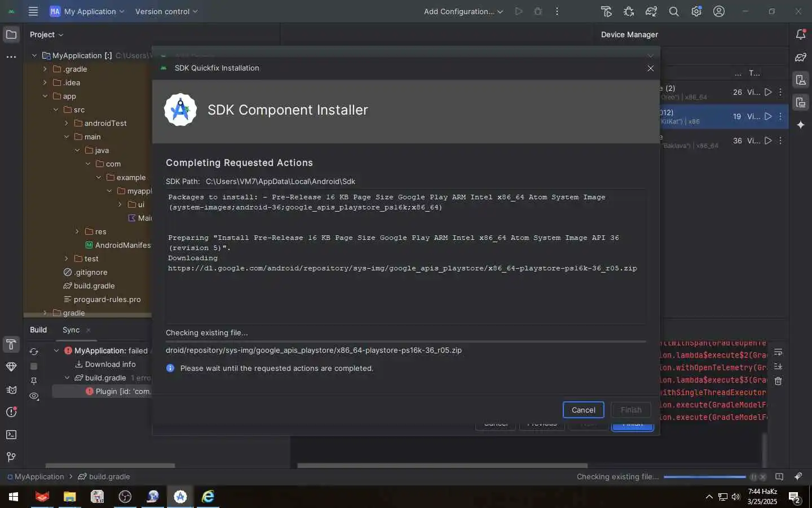The width and height of the screenshot is (812, 508).
Task: Open the Add Configuration dropdown
Action: click(x=464, y=11)
